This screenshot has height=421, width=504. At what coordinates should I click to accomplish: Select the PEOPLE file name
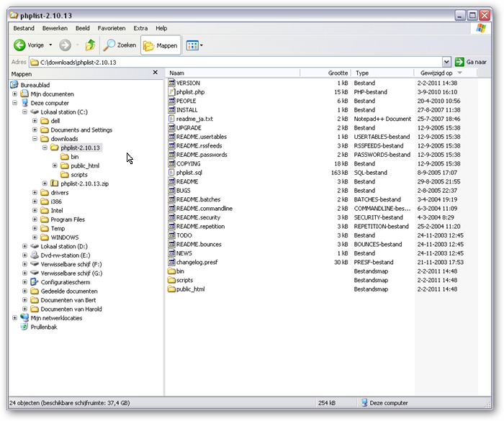pos(186,101)
